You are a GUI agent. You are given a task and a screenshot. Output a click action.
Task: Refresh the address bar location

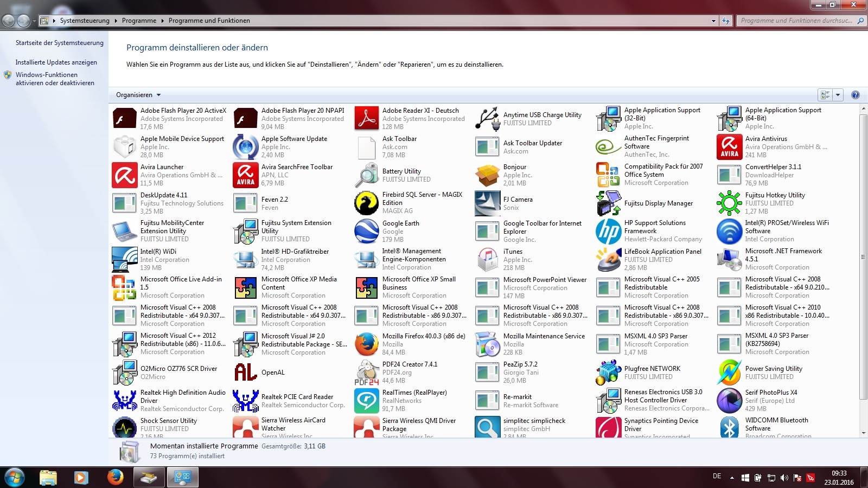[x=726, y=21]
